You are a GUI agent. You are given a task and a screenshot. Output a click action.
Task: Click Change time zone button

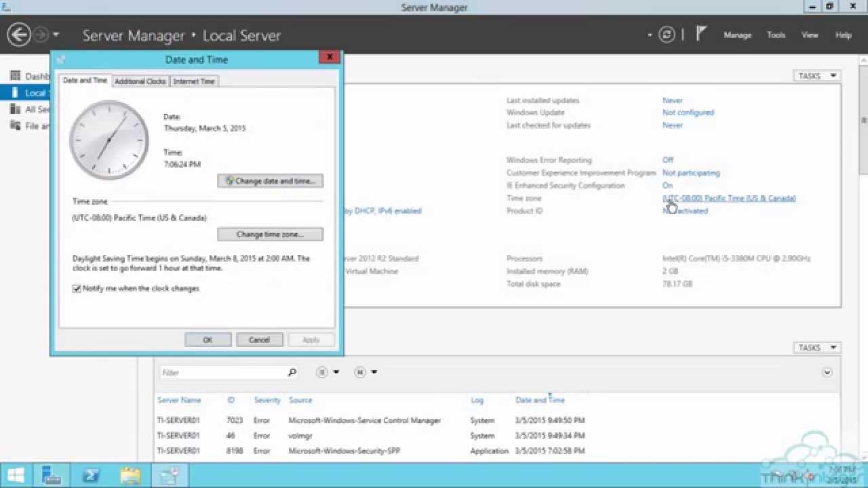[271, 235]
